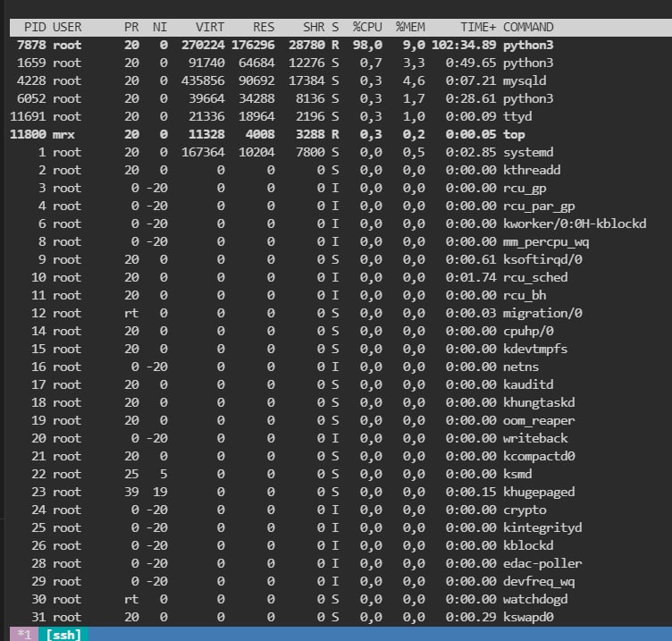672x641 pixels.
Task: Click kworker/0:0H-kblockd process name
Action: click(x=575, y=224)
